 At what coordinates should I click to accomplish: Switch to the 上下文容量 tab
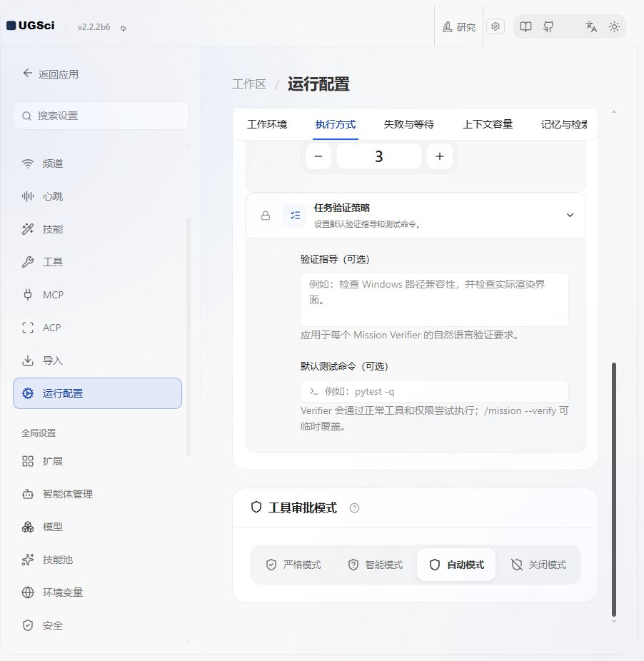pos(488,124)
